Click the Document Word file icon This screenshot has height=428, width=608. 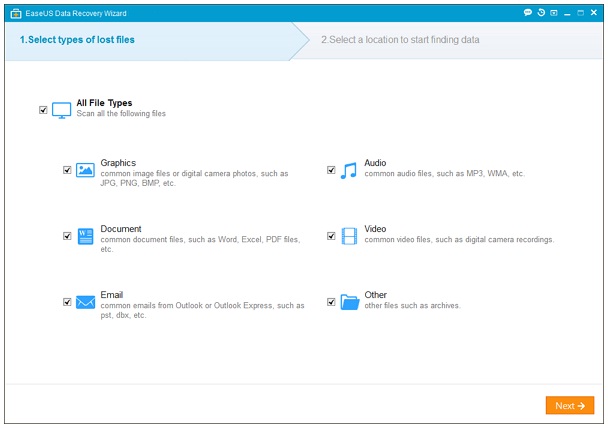tap(85, 236)
